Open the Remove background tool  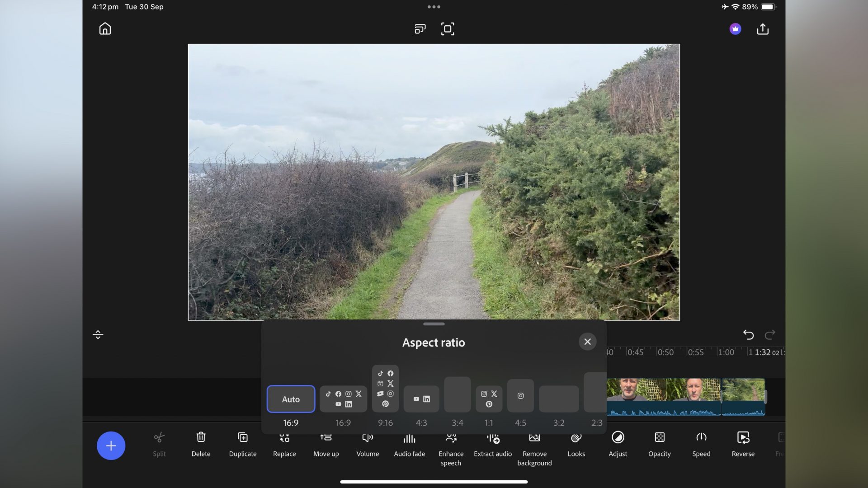pos(534,450)
